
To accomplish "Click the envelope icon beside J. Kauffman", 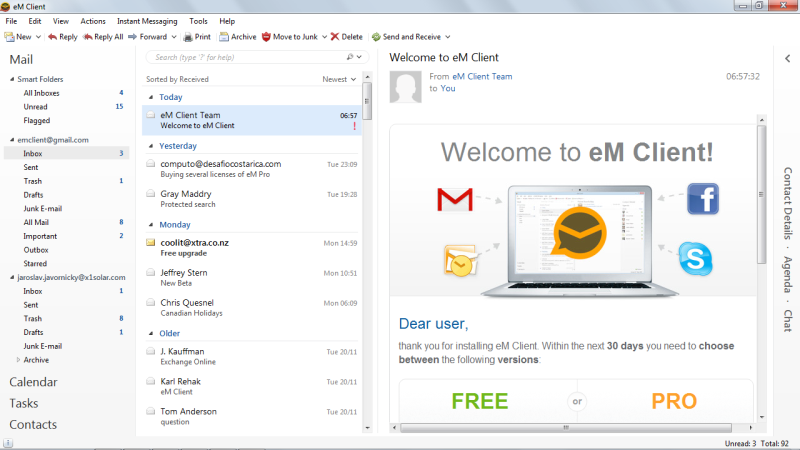I will click(x=151, y=351).
